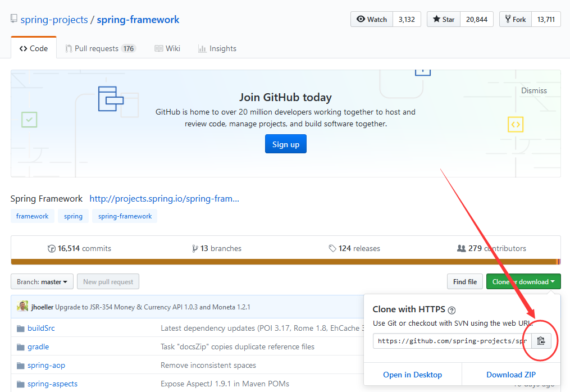The height and width of the screenshot is (392, 570).
Task: Select the spring-framework topic tag
Action: click(x=125, y=216)
